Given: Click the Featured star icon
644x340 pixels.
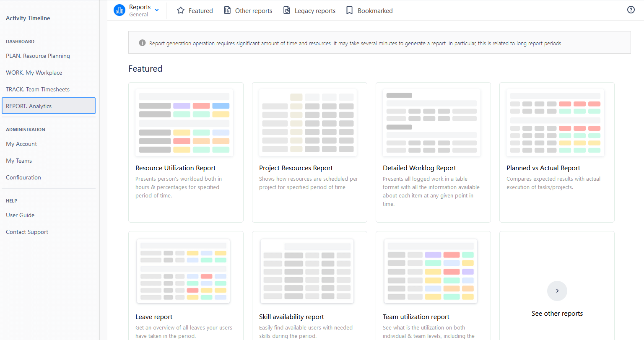Looking at the screenshot, I should pos(181,10).
